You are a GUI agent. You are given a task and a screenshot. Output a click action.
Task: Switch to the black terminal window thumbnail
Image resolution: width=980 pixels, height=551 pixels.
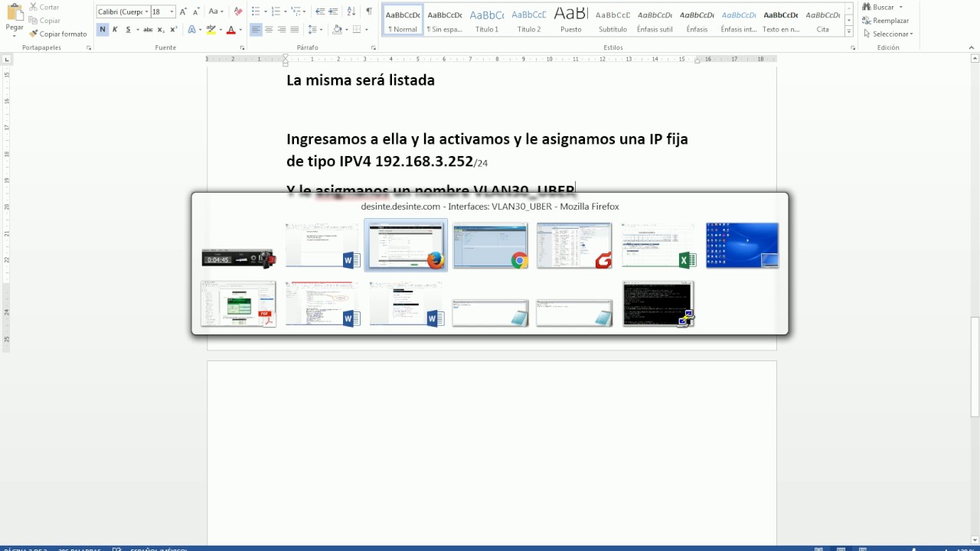coord(658,304)
